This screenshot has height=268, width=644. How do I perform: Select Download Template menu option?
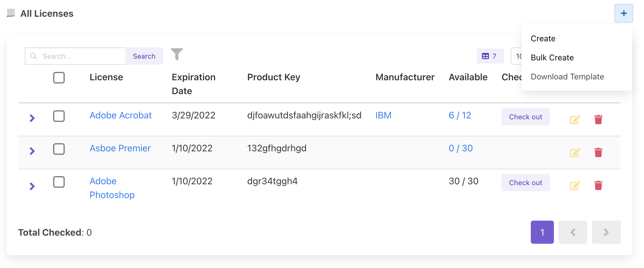pyautogui.click(x=567, y=77)
